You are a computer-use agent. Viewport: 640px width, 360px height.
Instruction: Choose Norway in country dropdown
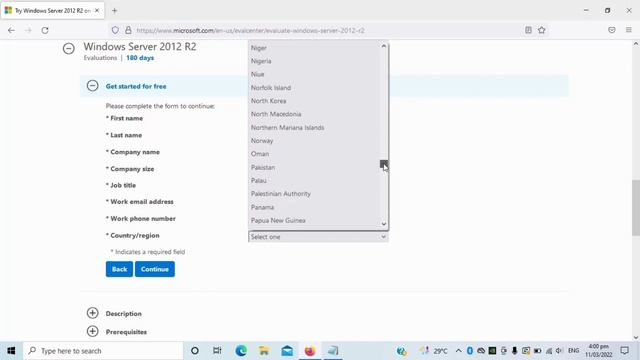click(262, 140)
